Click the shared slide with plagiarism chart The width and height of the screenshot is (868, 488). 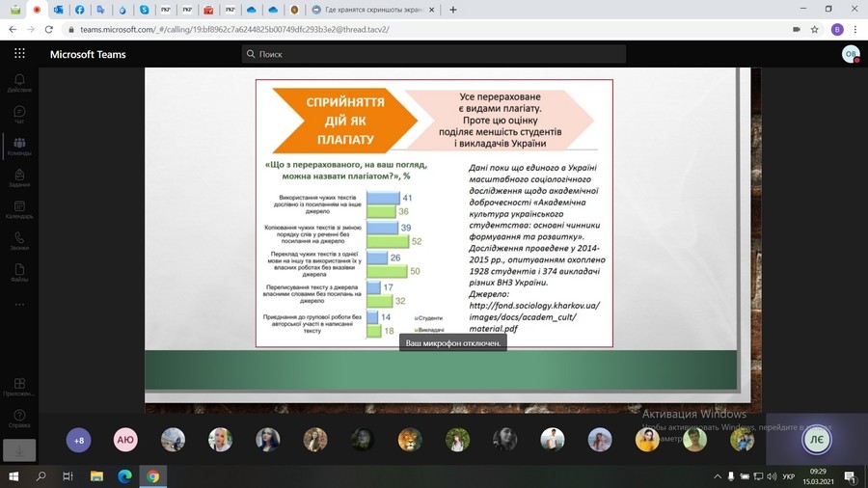coord(434,213)
